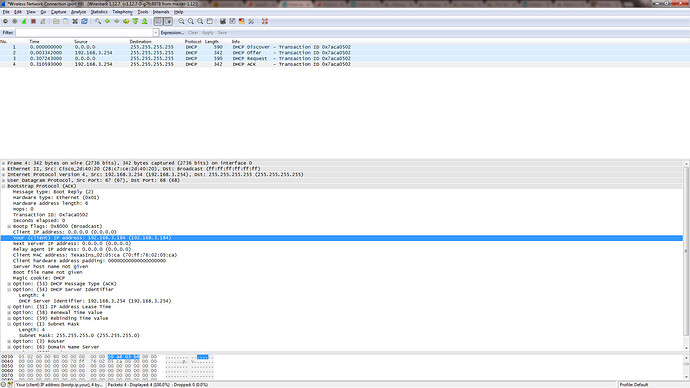Open coloring rules editor
Image resolution: width=690 pixels, height=388 pixels.
(x=242, y=21)
